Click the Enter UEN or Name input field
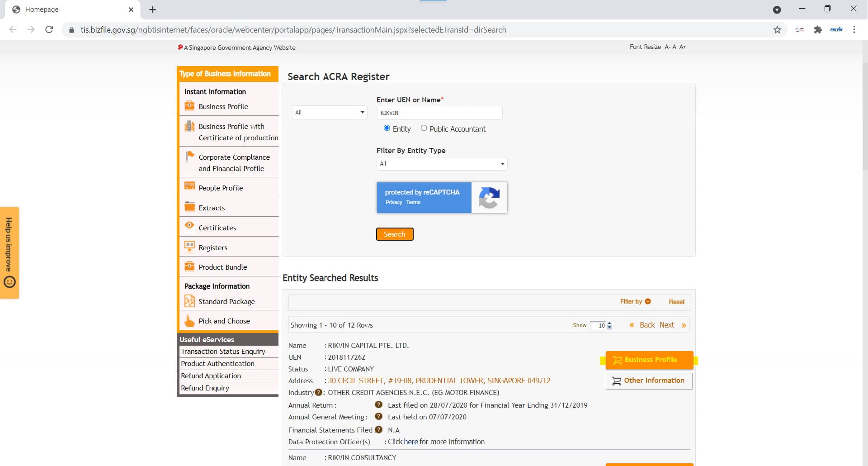Screen dimensions: 868x466 439,113
